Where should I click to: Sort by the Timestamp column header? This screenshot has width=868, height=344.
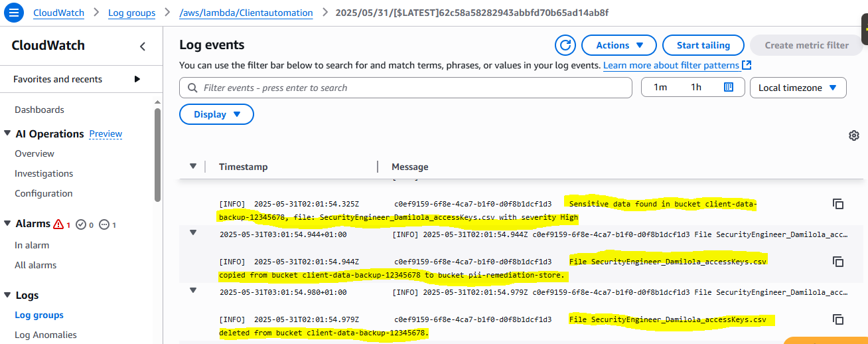point(244,167)
